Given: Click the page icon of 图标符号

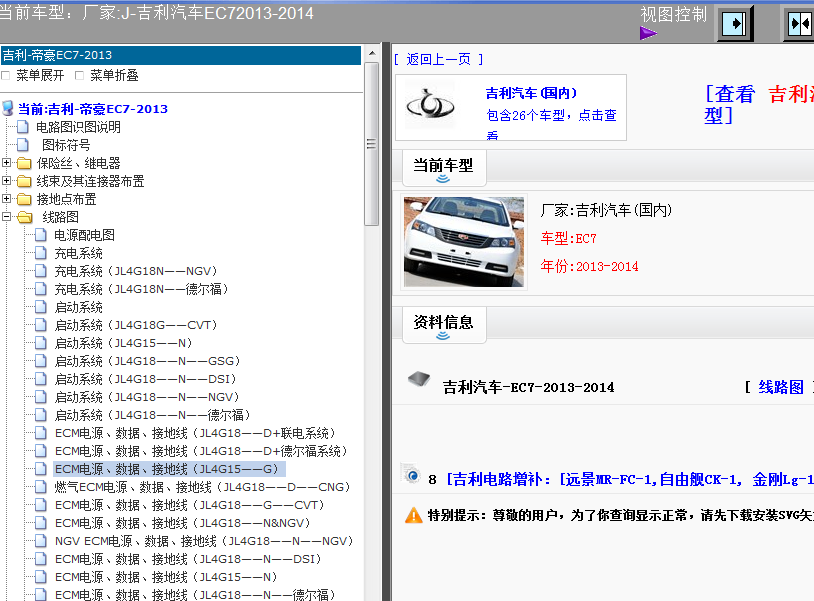Looking at the screenshot, I should [22, 145].
